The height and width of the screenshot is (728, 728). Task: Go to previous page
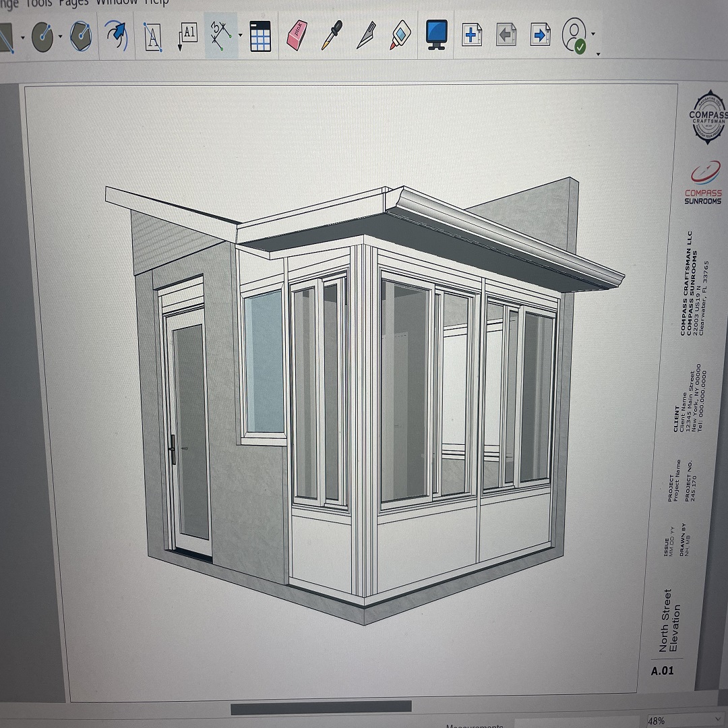click(x=506, y=34)
